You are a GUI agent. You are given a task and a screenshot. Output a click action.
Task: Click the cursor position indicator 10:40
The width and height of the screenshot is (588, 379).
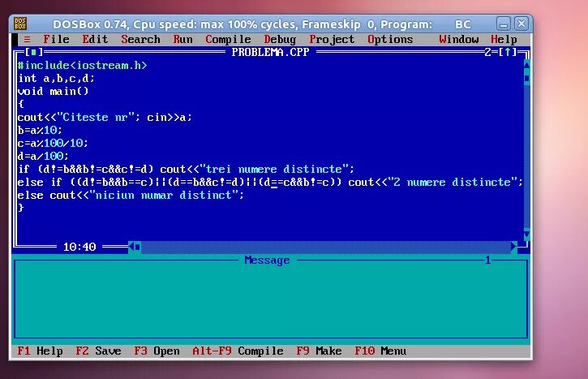pyautogui.click(x=79, y=247)
